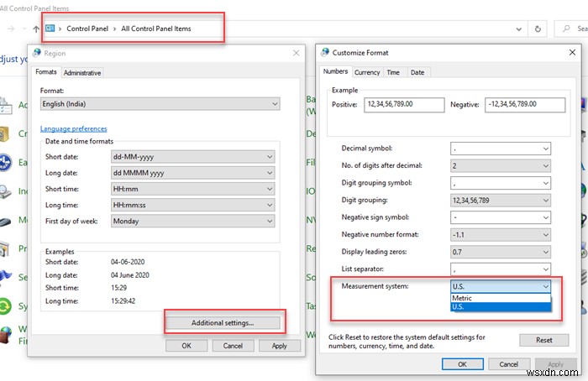This screenshot has height=381, width=588.
Task: Click OK in Region dialog
Action: point(186,346)
